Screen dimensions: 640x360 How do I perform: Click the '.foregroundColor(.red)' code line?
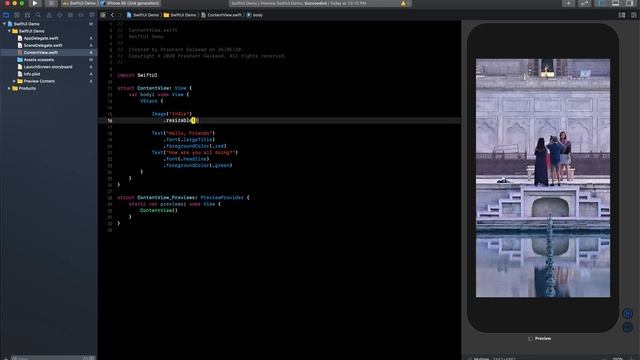click(195, 146)
